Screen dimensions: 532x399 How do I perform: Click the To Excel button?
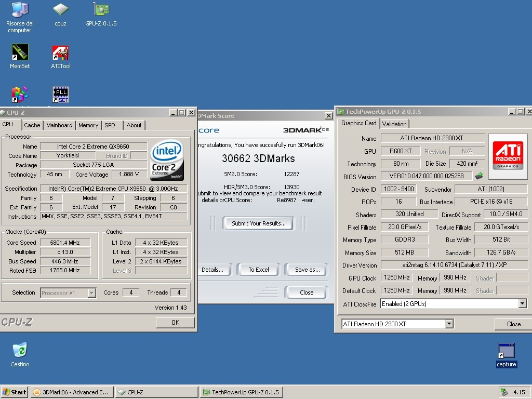[258, 270]
